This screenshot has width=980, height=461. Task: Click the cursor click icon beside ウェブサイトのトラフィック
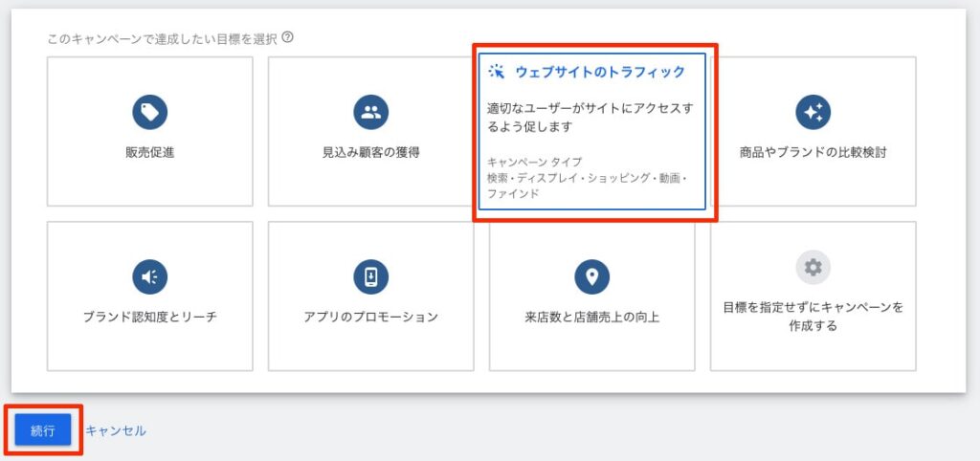497,71
